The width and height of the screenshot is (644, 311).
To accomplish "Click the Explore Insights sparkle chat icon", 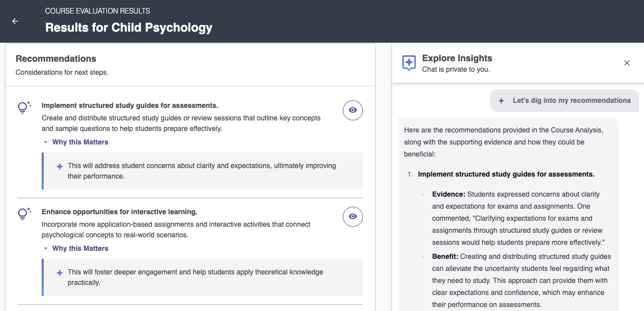I will (409, 63).
